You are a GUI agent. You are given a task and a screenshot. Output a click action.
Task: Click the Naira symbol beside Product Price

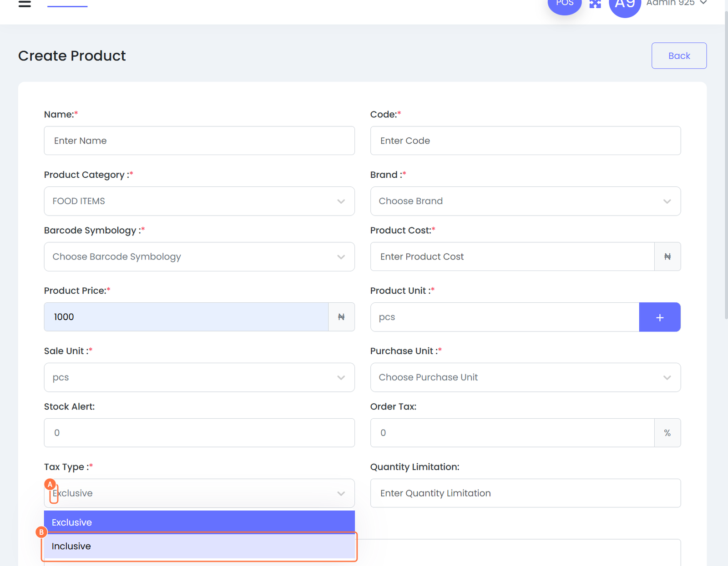(x=341, y=317)
